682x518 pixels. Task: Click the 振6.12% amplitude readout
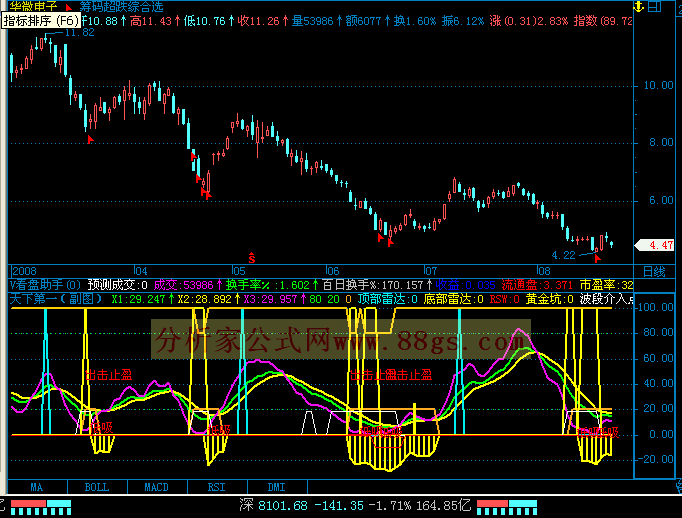click(463, 21)
